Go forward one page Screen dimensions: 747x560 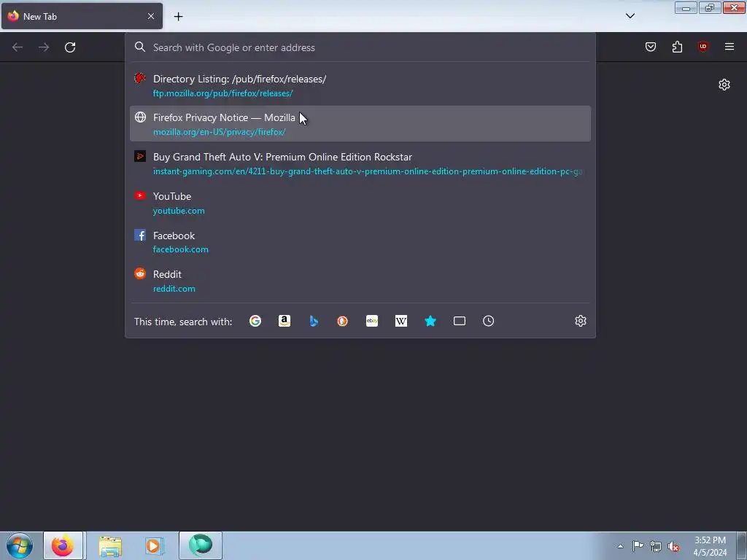[44, 47]
